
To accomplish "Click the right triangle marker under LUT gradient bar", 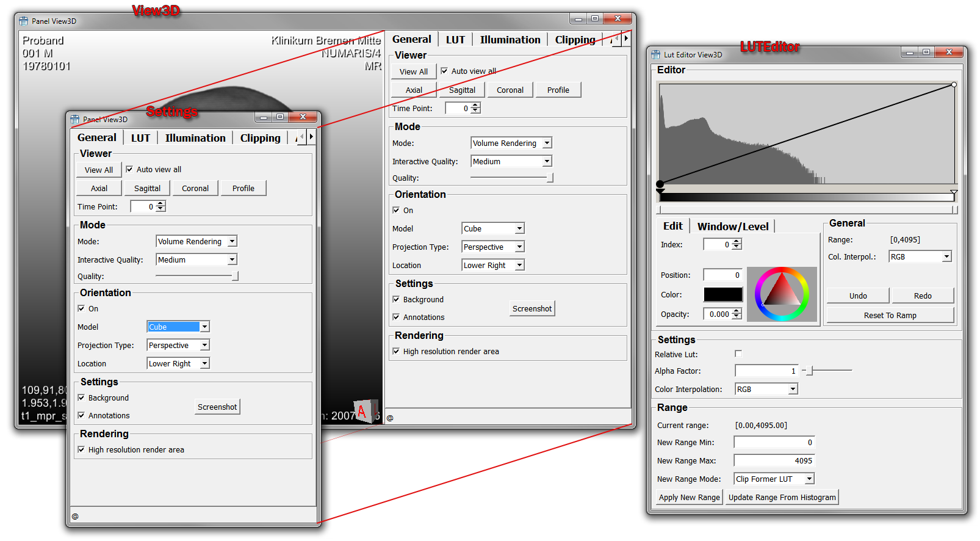I will 953,194.
